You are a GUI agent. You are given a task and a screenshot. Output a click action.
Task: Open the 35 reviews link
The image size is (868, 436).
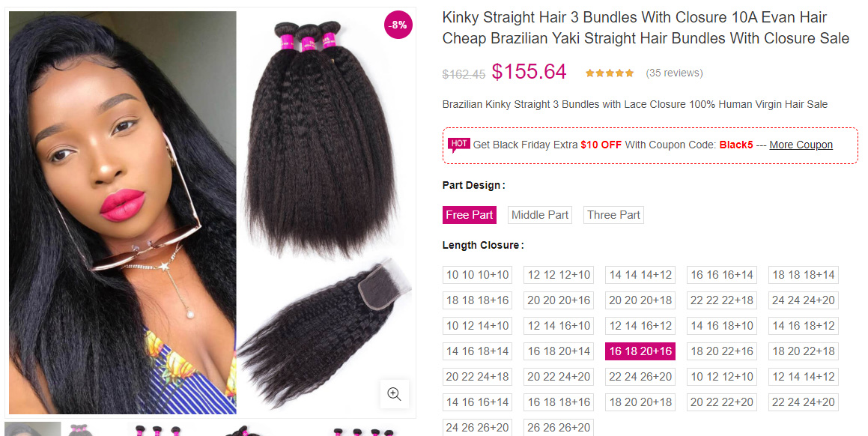[674, 73]
